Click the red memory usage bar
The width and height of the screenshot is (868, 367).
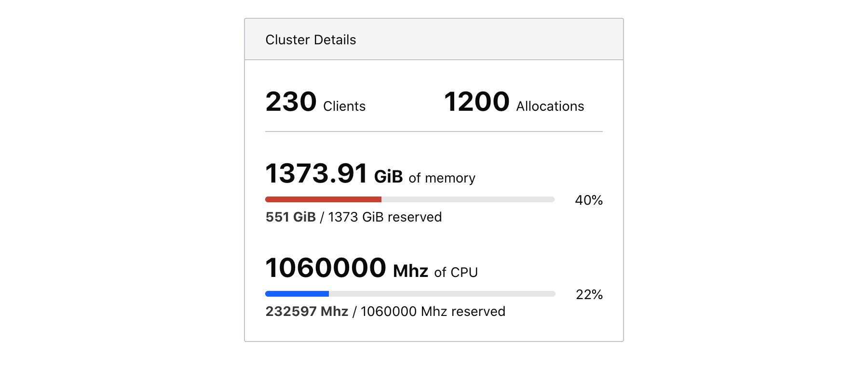coord(323,199)
